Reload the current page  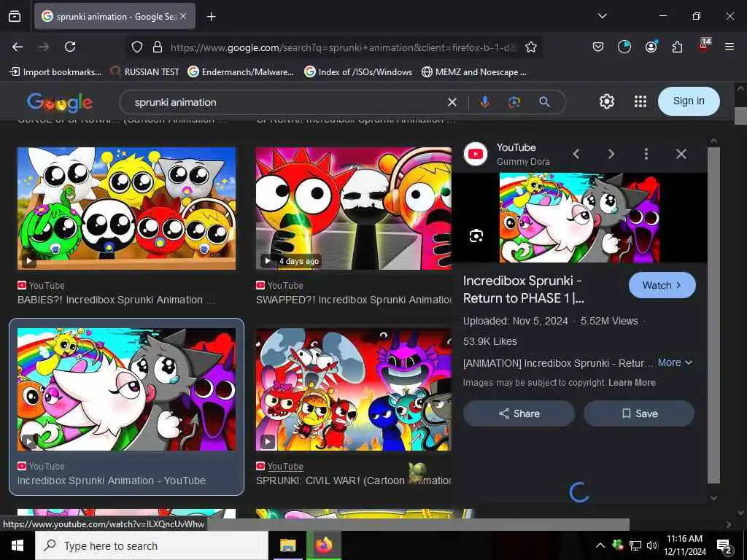70,47
